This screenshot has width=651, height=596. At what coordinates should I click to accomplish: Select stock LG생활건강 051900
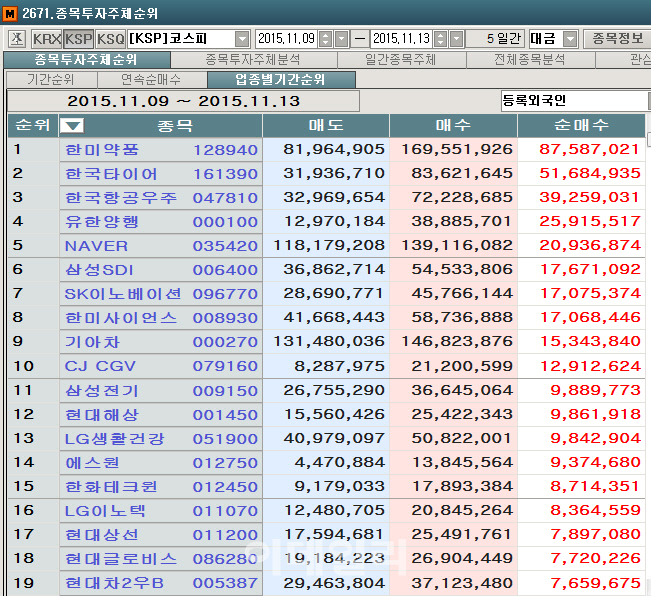161,439
